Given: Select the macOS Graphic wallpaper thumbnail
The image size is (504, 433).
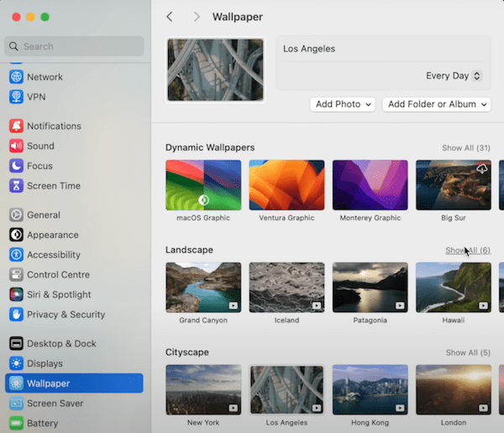Looking at the screenshot, I should pyautogui.click(x=203, y=185).
